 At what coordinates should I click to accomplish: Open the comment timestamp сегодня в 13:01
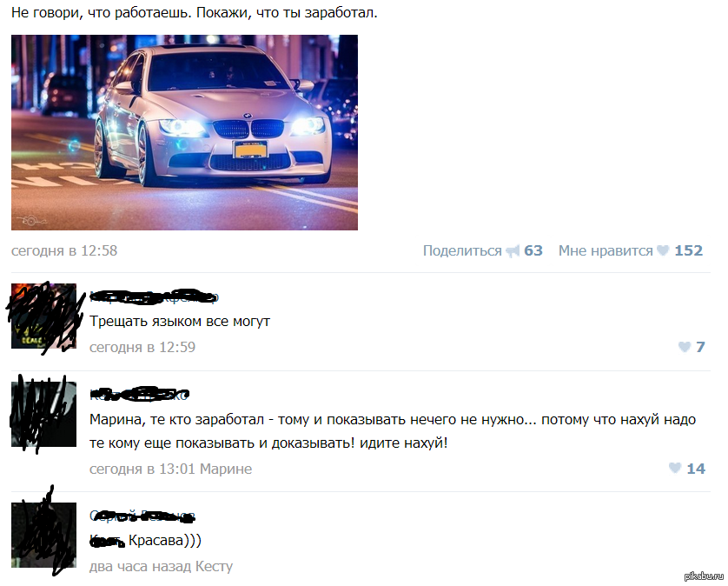click(142, 469)
